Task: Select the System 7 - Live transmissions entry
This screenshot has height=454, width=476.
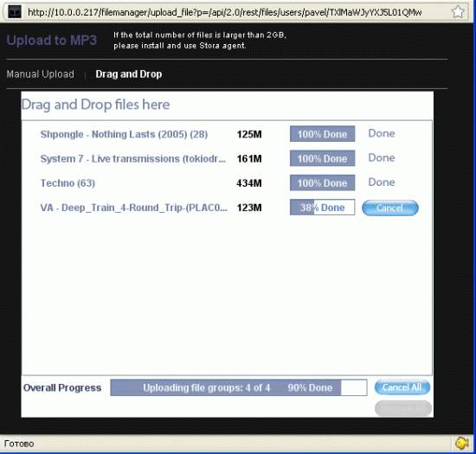Action: 133,158
